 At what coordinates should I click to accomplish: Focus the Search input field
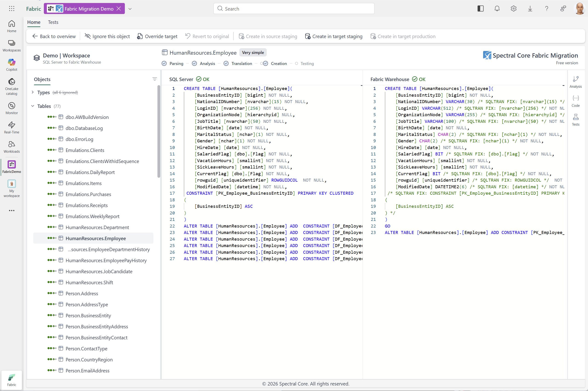pyautogui.click(x=294, y=9)
